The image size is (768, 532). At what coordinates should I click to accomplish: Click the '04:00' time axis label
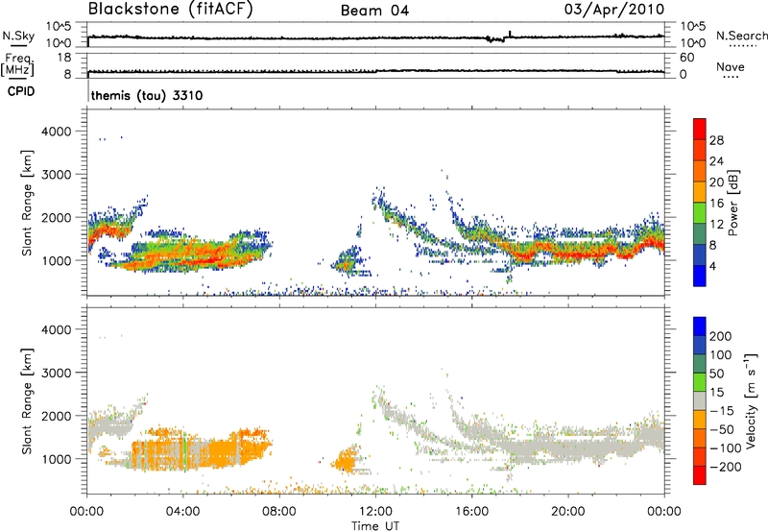point(182,512)
